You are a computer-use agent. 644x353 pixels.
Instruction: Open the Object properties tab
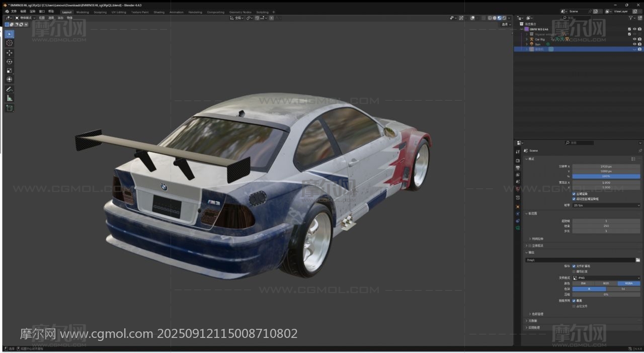(x=518, y=206)
